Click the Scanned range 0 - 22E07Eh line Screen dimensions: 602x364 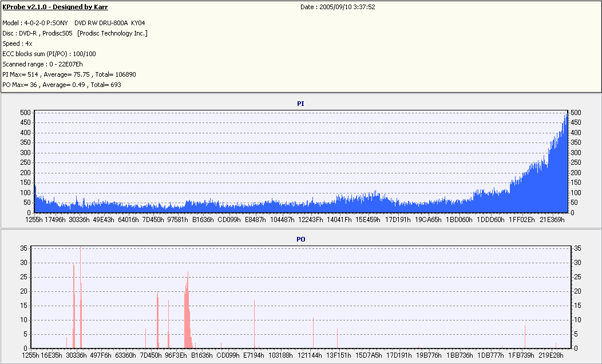click(42, 64)
